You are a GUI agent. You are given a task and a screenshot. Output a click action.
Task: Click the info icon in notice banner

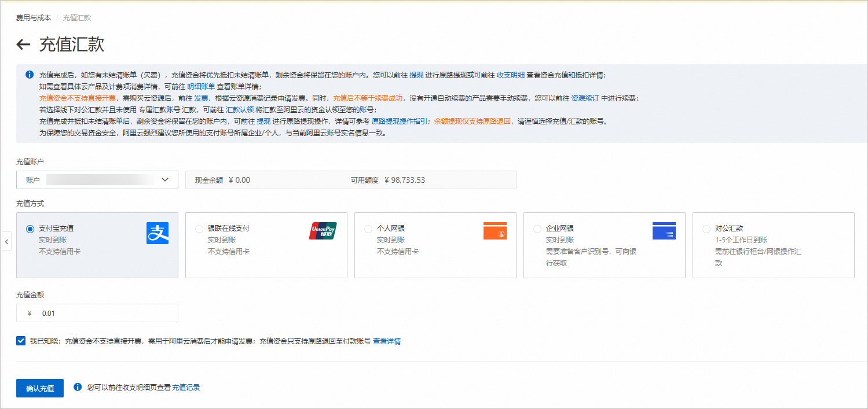tap(30, 75)
